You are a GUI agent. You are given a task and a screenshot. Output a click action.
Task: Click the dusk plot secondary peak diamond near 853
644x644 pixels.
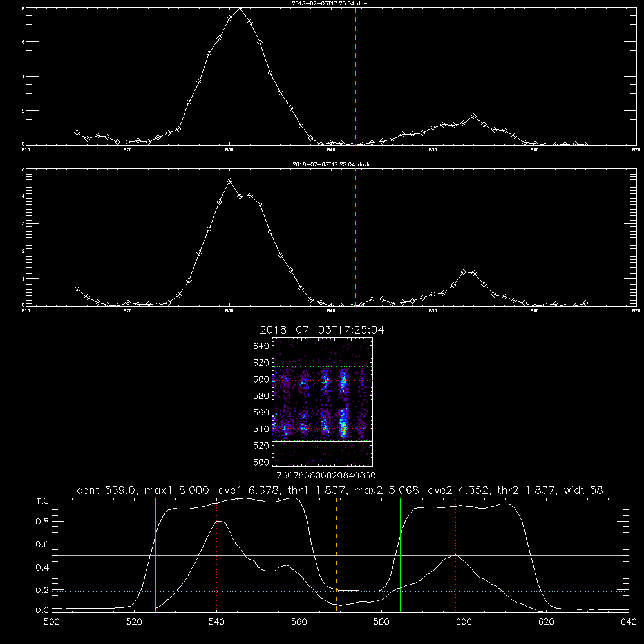click(x=464, y=272)
